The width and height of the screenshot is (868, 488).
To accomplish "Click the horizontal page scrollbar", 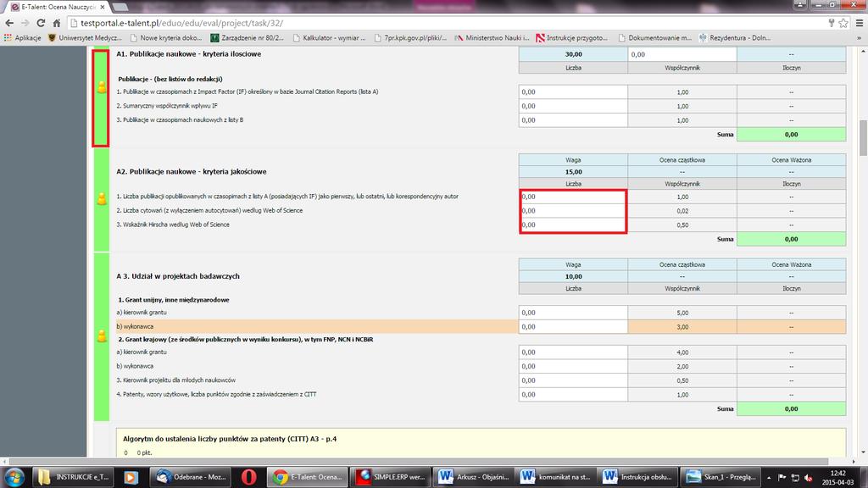I will (419, 462).
